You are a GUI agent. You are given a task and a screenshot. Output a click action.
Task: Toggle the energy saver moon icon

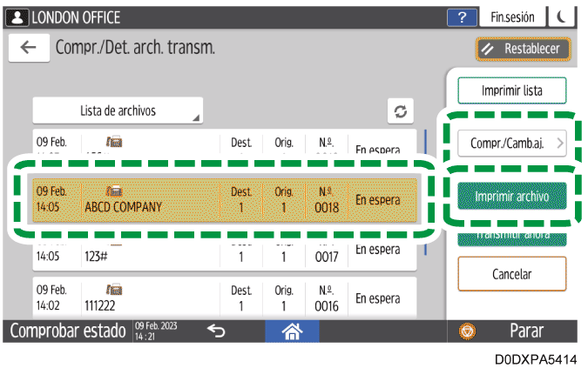point(563,17)
